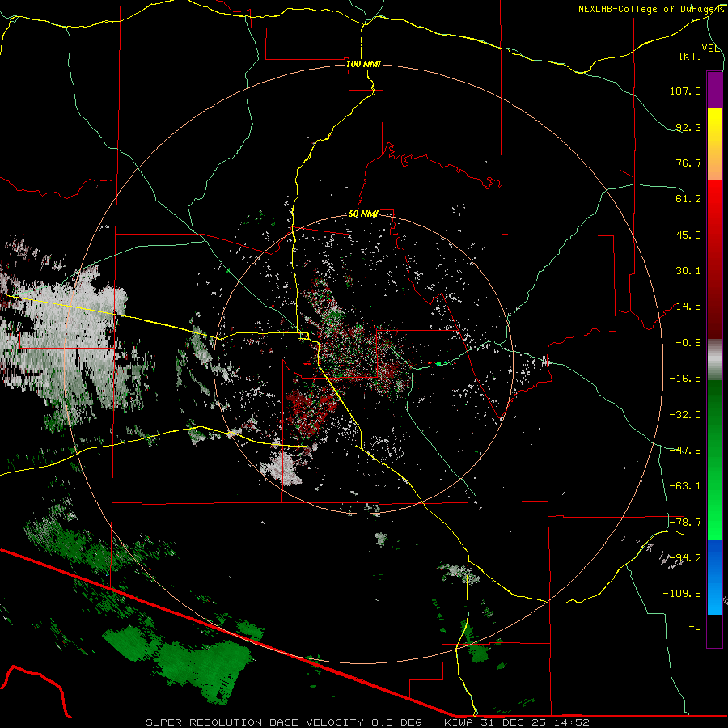Select the -32.0 scale value
728x728 pixels.
point(685,415)
